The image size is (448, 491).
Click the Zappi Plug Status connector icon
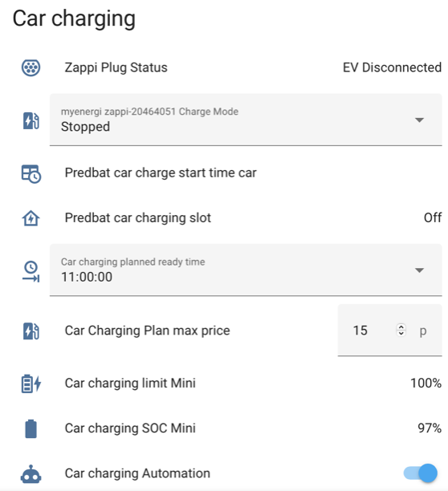[x=31, y=67]
